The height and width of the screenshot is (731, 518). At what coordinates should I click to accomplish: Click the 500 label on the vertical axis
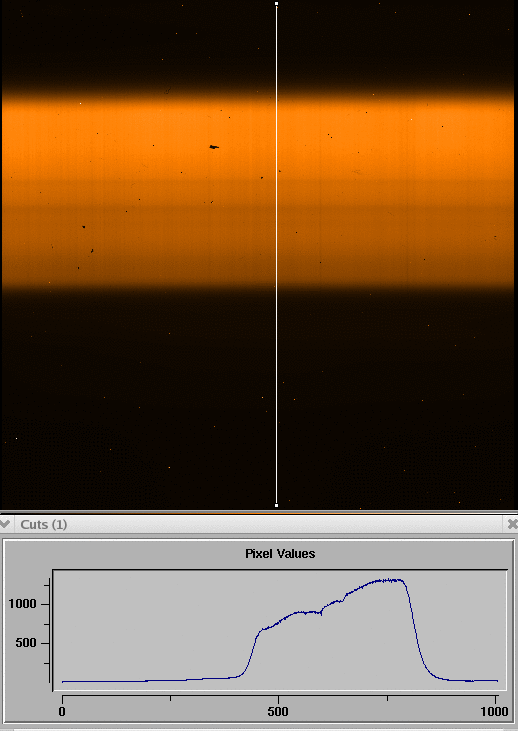(26, 643)
